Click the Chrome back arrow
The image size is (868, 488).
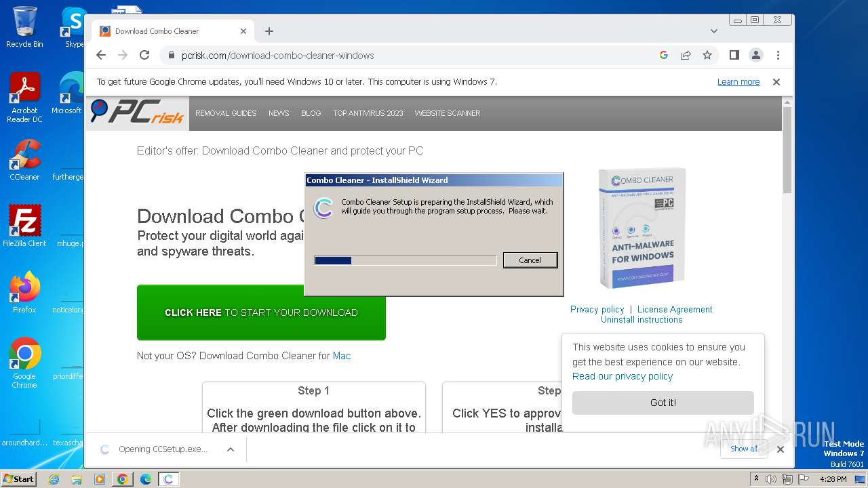(101, 55)
